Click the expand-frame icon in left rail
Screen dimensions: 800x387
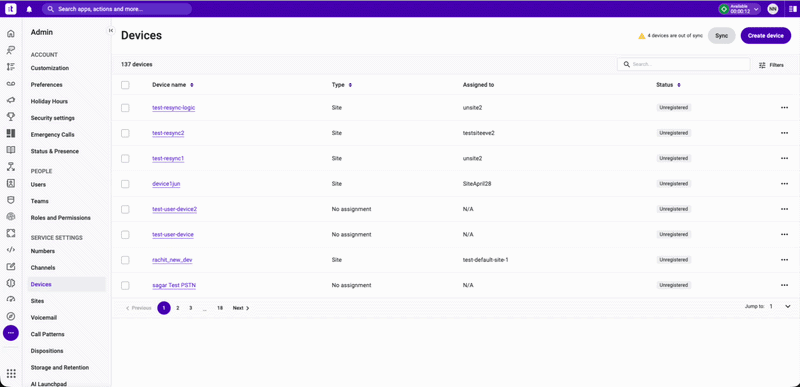tap(11, 233)
